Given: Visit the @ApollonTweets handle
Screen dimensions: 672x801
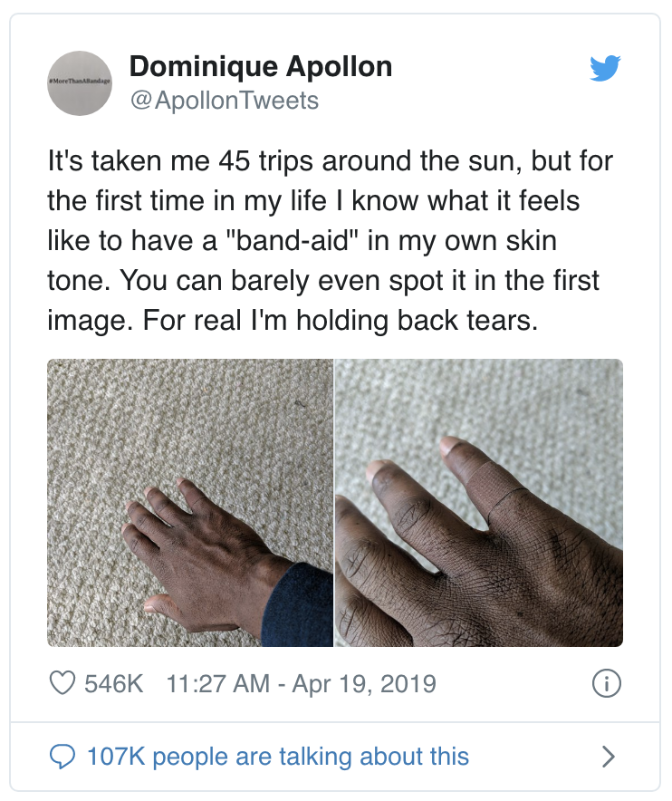Looking at the screenshot, I should (225, 100).
